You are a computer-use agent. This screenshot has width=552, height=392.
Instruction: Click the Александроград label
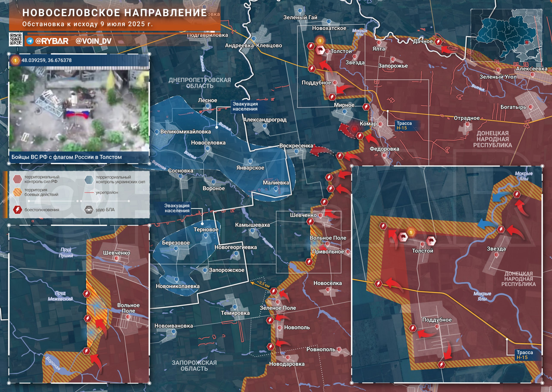click(265, 120)
